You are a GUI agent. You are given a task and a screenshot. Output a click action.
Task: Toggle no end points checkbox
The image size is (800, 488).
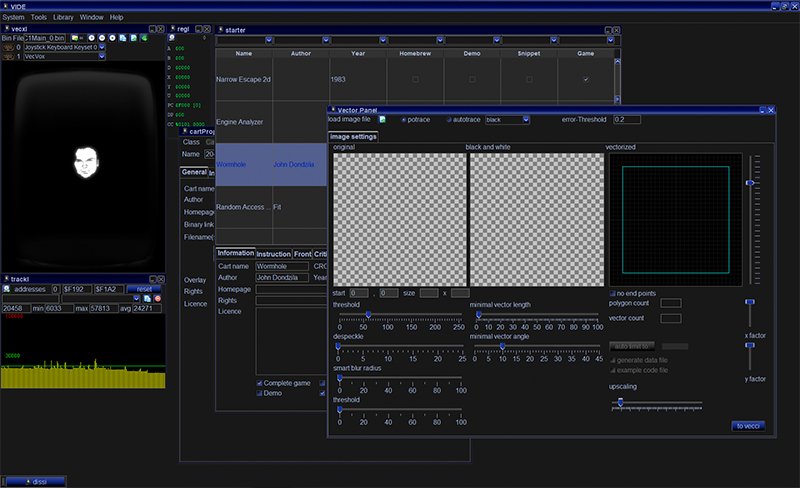[612, 294]
